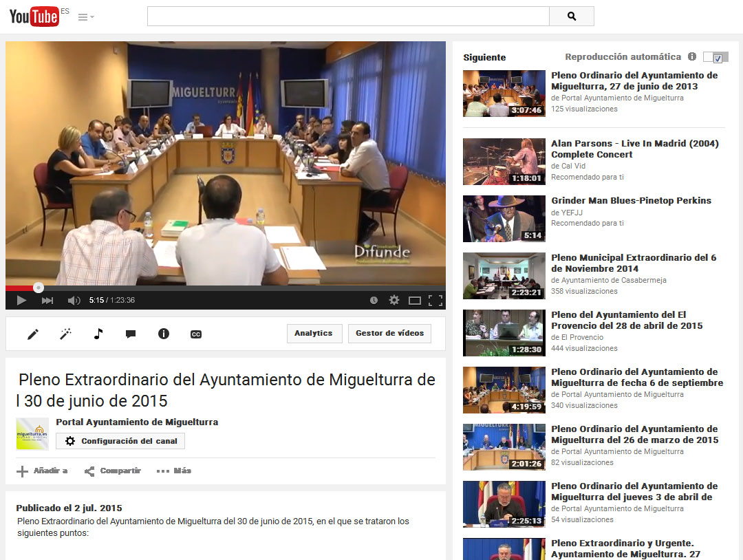This screenshot has width=743, height=560.
Task: Click the 54 visualizaciones count
Action: coord(583,519)
